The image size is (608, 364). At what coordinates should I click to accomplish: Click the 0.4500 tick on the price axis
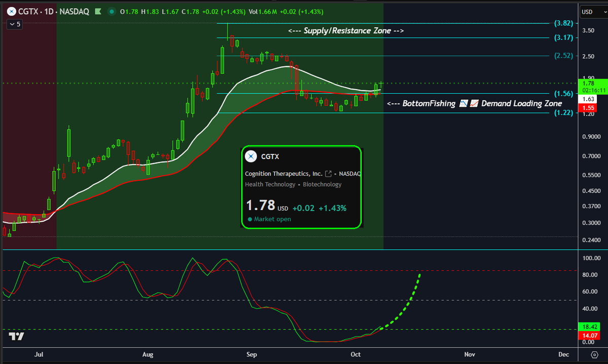[591, 191]
